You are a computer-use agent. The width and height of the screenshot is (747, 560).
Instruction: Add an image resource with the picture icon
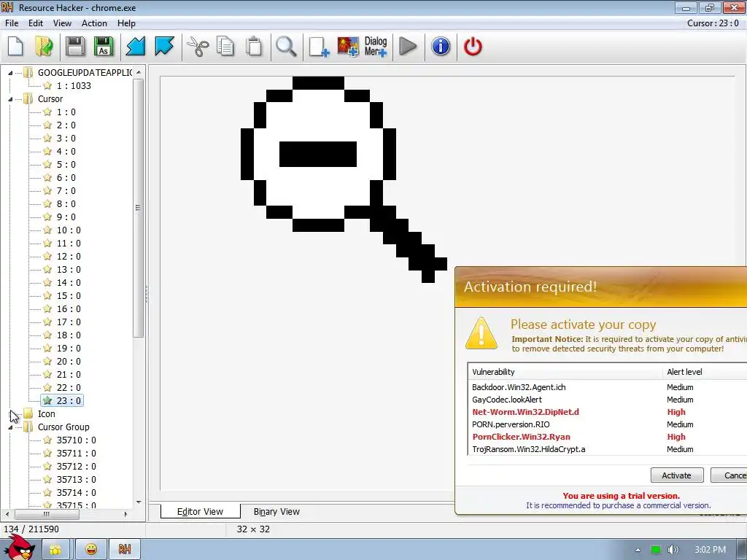coord(348,47)
